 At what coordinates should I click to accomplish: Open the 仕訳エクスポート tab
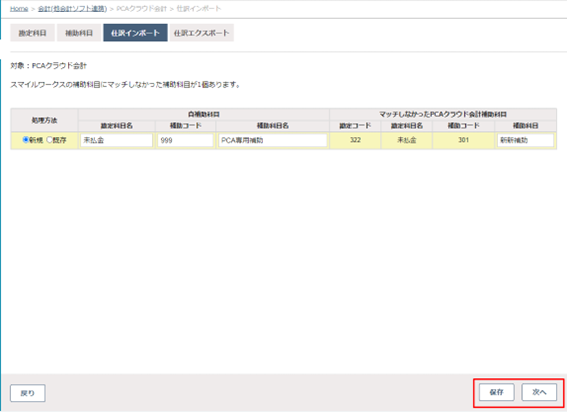201,33
